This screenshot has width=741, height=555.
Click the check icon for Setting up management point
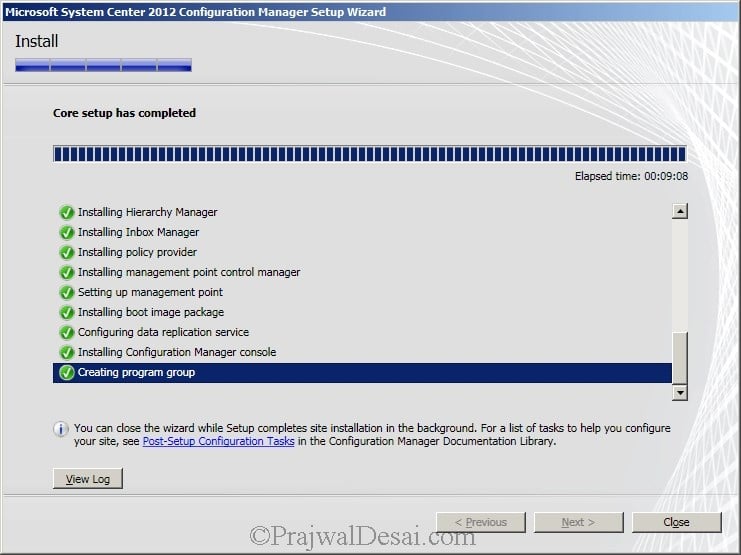tap(67, 293)
